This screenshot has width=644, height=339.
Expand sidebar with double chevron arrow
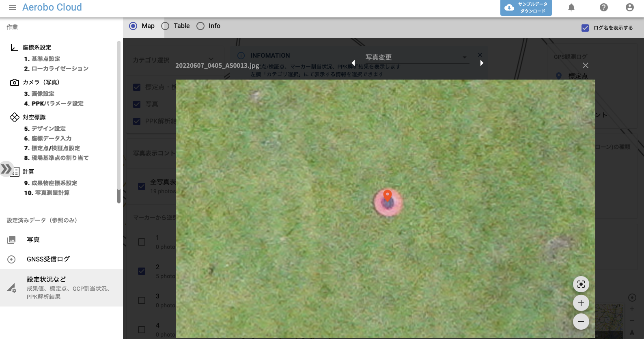point(6,168)
